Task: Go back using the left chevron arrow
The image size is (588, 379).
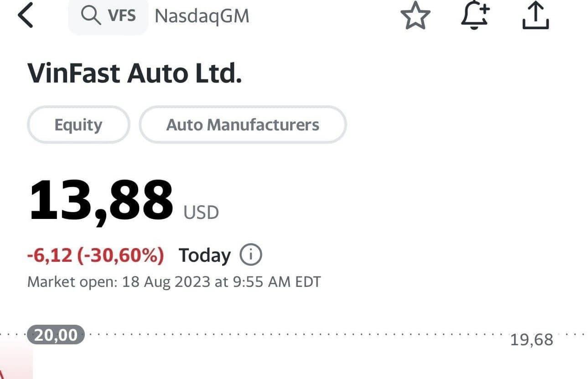Action: (26, 16)
